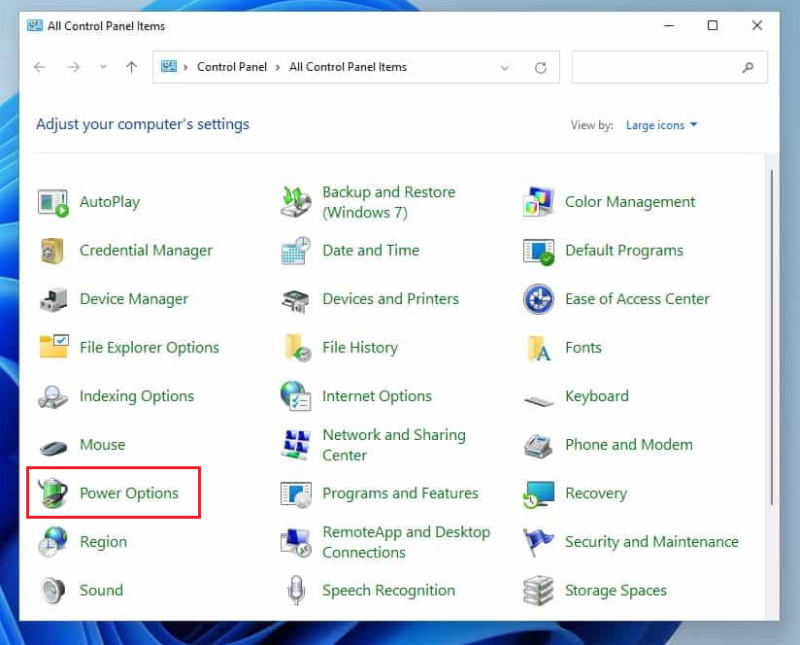The width and height of the screenshot is (800, 645).
Task: Open Keyboard settings
Action: [x=597, y=396]
